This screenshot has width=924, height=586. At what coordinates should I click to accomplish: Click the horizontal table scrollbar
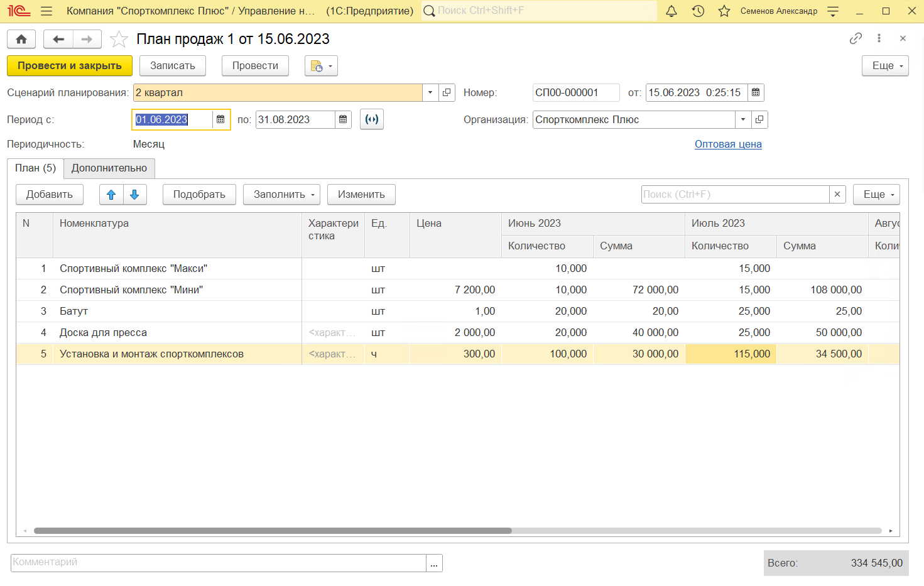[273, 531]
